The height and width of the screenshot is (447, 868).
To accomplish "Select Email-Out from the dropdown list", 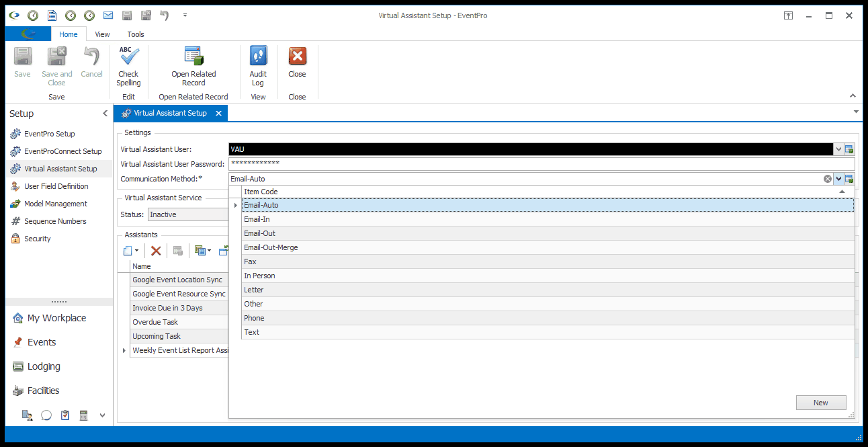I will pos(548,233).
